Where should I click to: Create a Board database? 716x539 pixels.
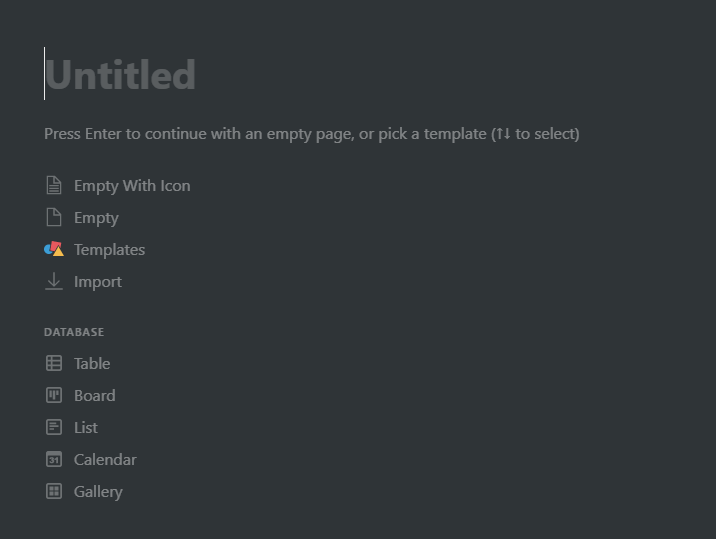pos(95,396)
